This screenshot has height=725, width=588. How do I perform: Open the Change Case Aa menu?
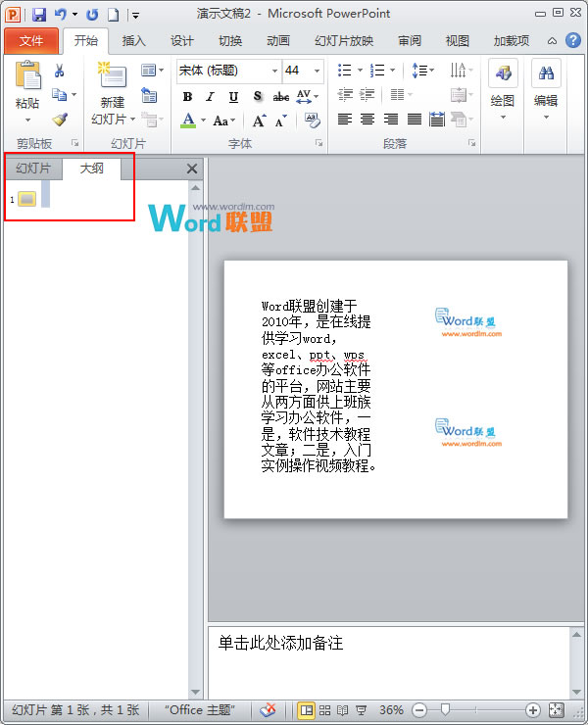coord(223,121)
